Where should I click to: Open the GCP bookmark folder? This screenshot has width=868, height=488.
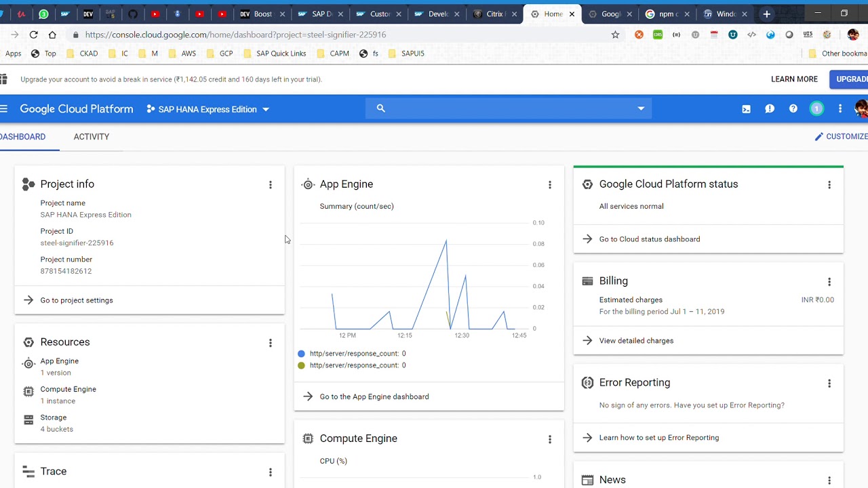tap(220, 54)
